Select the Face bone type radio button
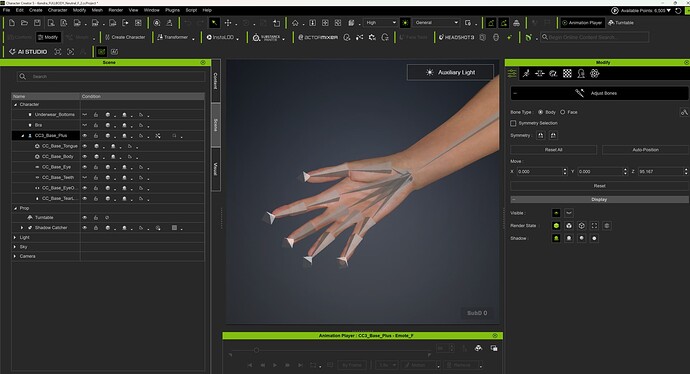The image size is (690, 374). coord(562,112)
